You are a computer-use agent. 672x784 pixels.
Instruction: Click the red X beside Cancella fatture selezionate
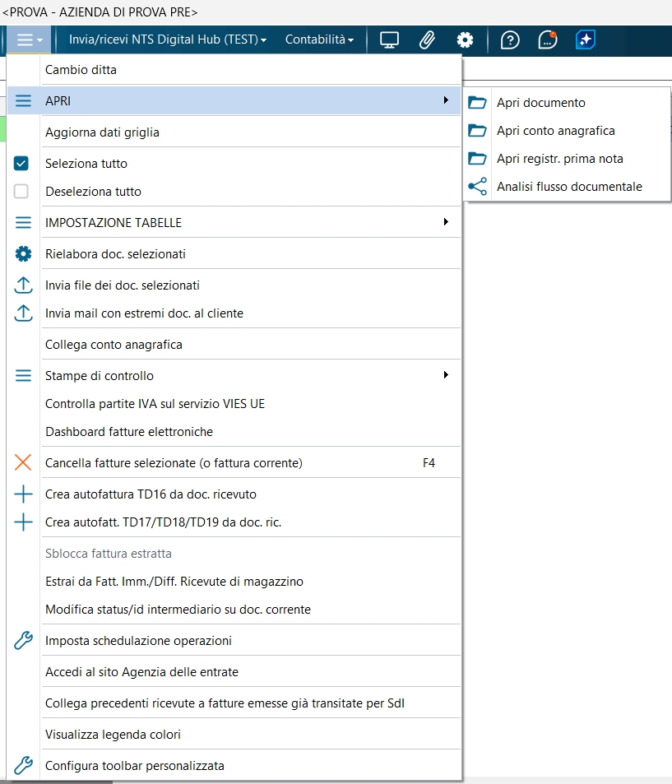pos(23,463)
